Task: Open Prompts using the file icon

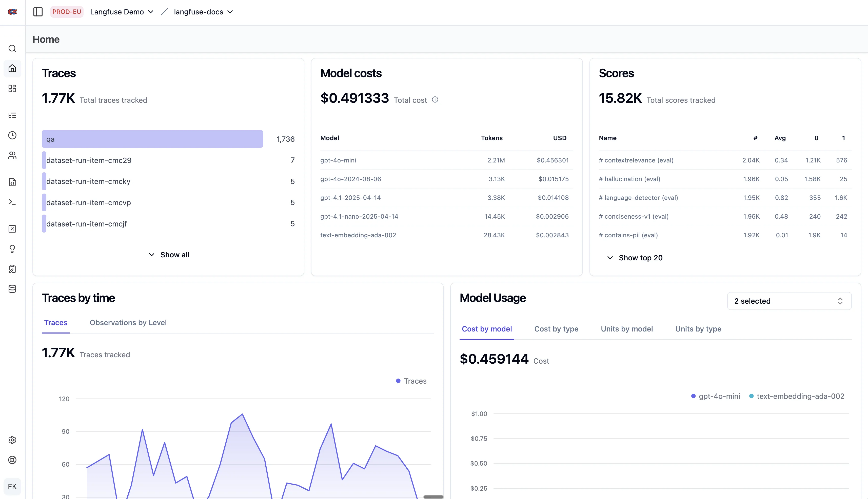Action: pos(12,182)
